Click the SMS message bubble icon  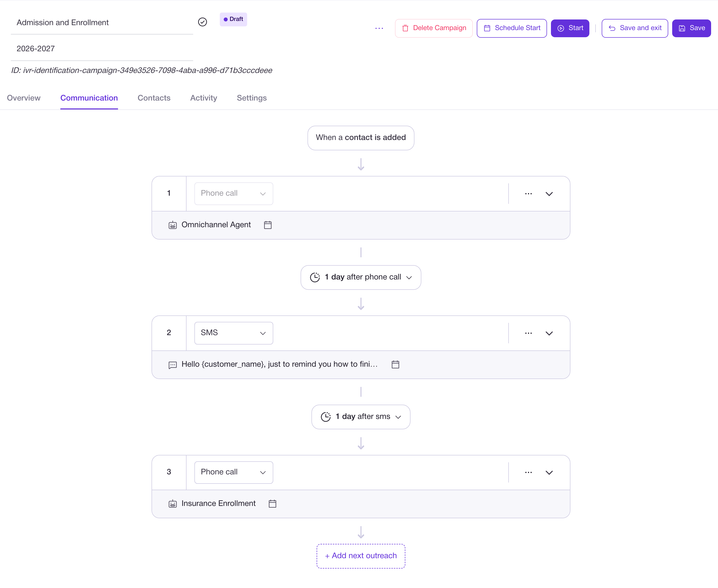173,364
